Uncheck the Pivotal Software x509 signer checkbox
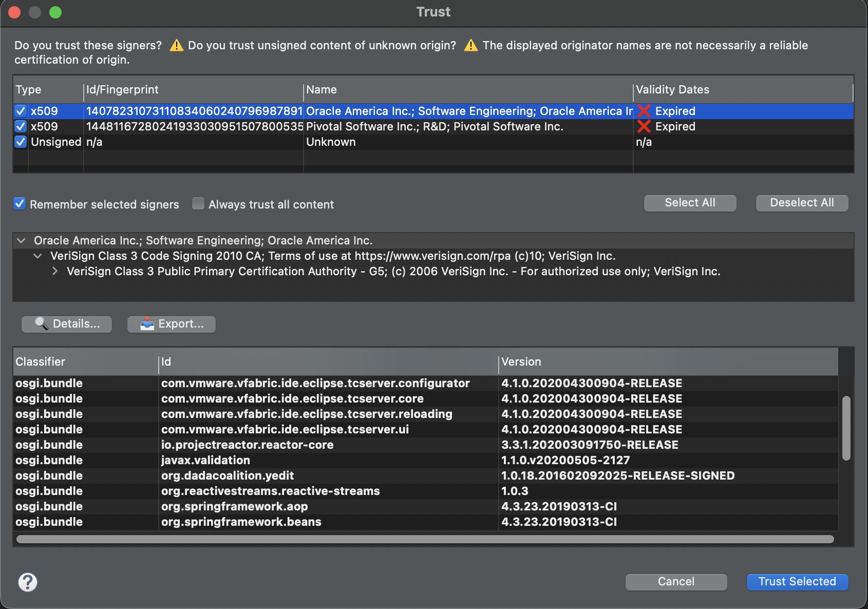 [21, 126]
